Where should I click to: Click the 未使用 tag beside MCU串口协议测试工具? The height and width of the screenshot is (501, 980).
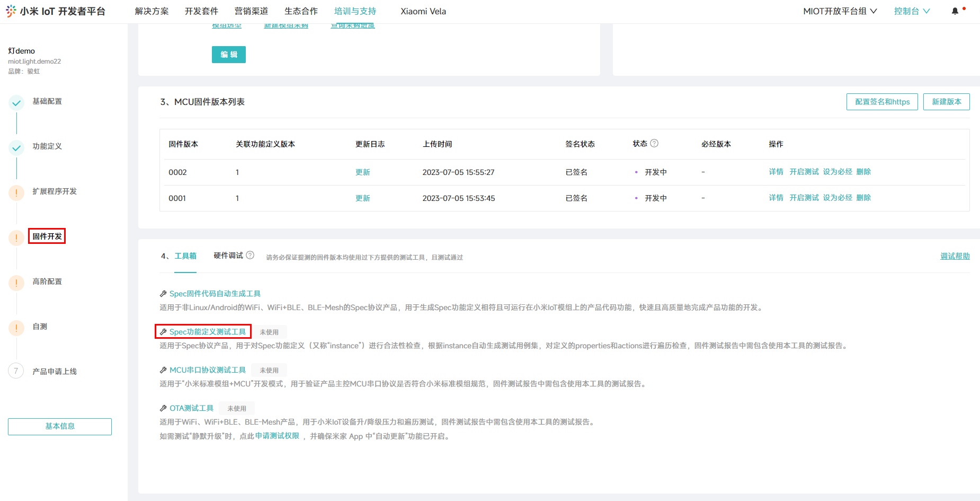point(269,370)
